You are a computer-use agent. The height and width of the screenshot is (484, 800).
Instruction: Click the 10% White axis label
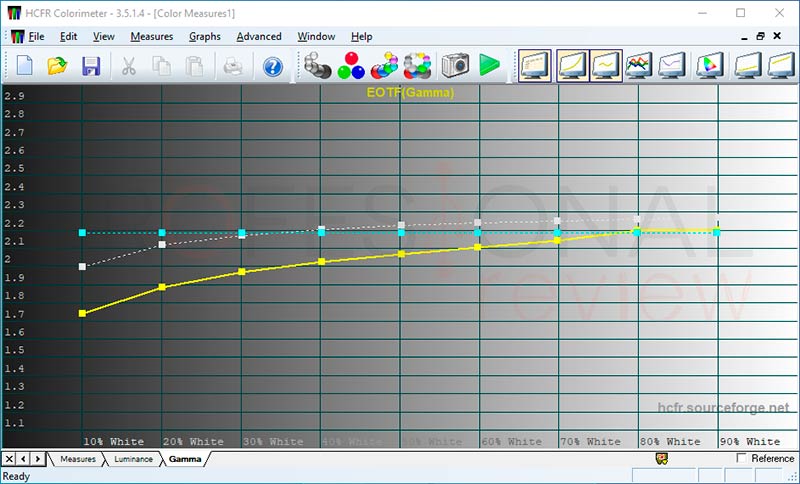pyautogui.click(x=113, y=442)
